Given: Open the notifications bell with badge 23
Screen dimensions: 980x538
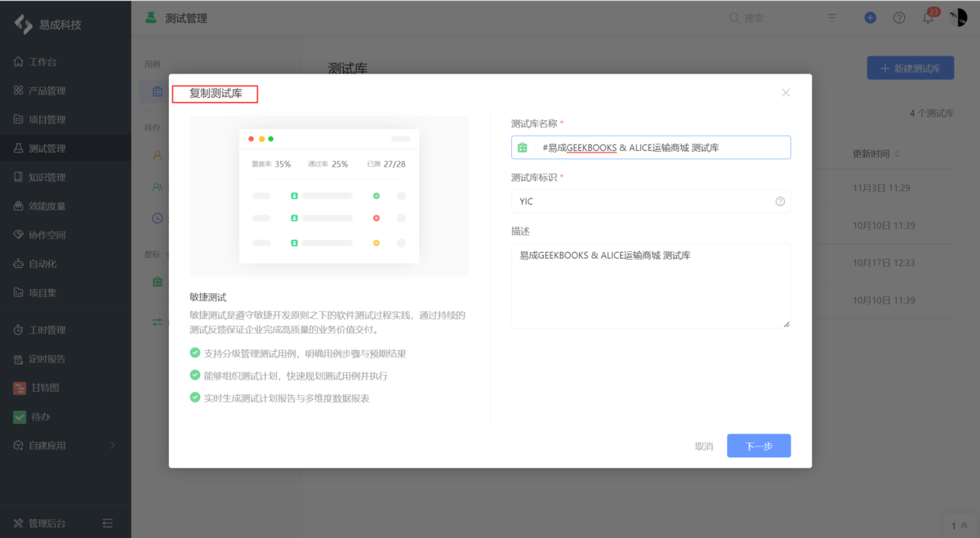Looking at the screenshot, I should tap(929, 17).
